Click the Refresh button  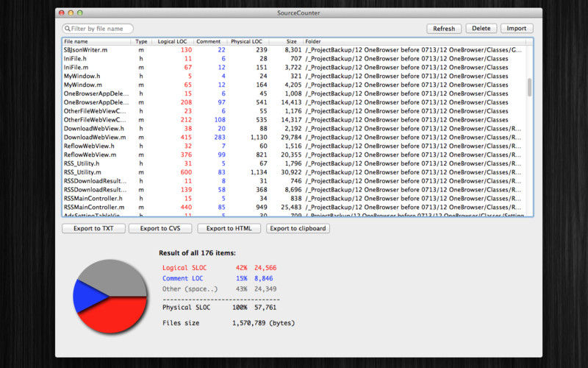[444, 29]
